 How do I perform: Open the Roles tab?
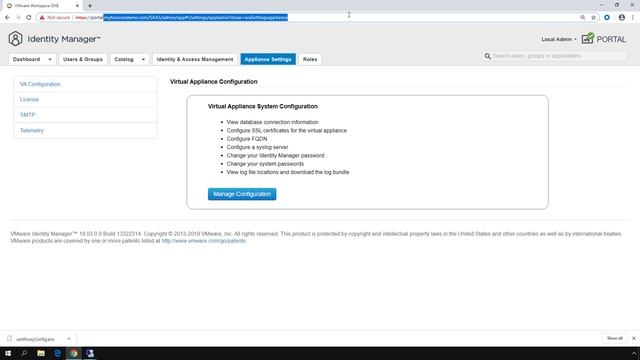point(310,59)
